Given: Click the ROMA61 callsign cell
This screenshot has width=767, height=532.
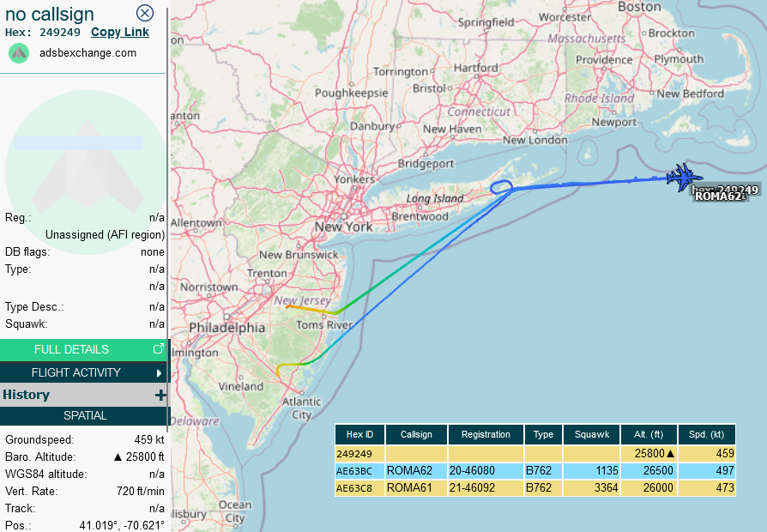Looking at the screenshot, I should (416, 488).
